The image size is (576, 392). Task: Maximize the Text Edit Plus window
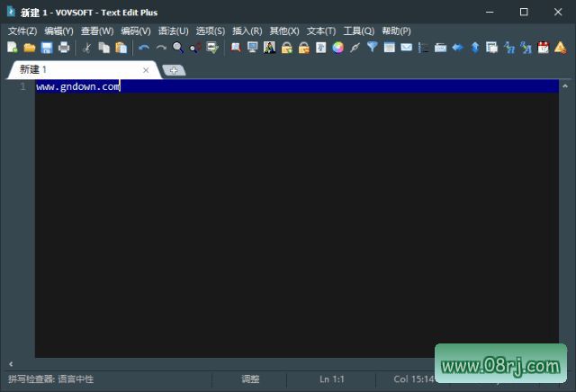tap(524, 12)
